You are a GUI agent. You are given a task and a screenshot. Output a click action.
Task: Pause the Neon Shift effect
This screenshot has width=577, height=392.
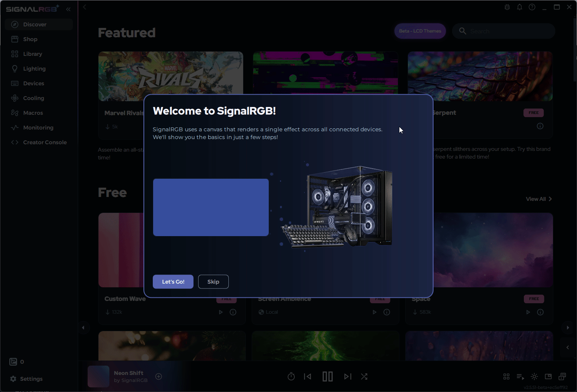point(328,376)
